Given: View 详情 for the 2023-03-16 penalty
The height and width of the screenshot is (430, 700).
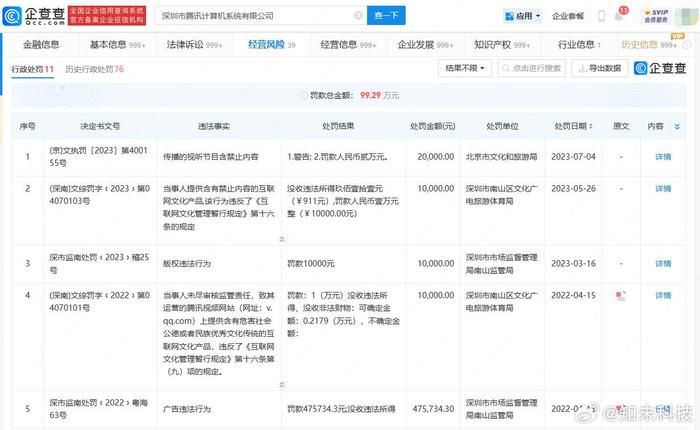Looking at the screenshot, I should point(662,262).
